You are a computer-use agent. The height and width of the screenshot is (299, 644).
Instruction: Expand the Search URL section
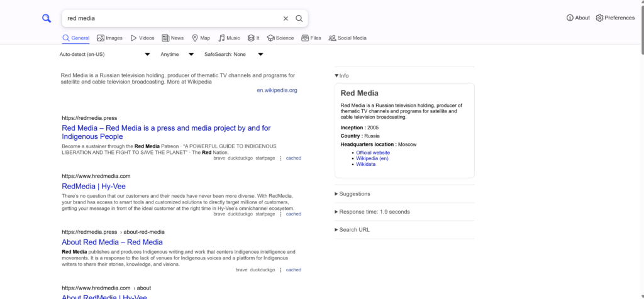352,230
